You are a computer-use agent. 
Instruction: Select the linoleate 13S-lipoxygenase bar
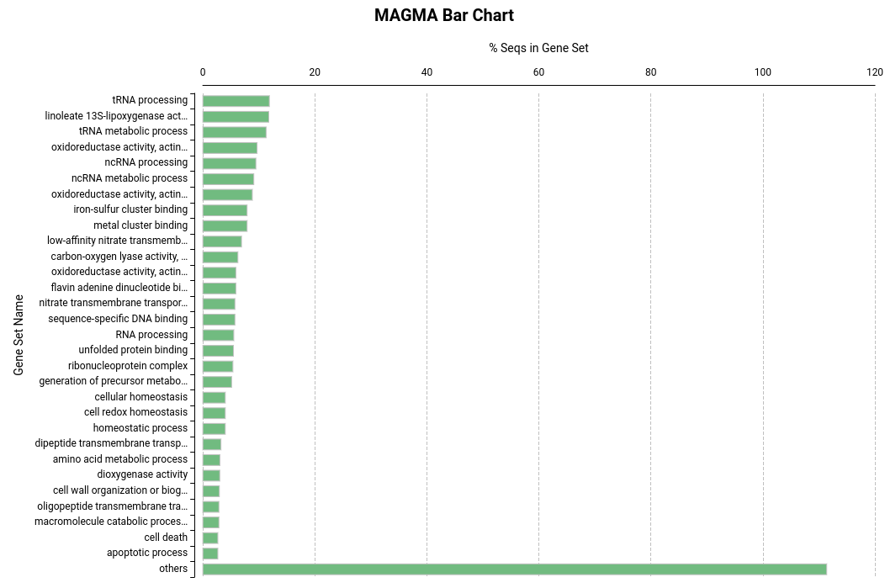pyautogui.click(x=236, y=117)
